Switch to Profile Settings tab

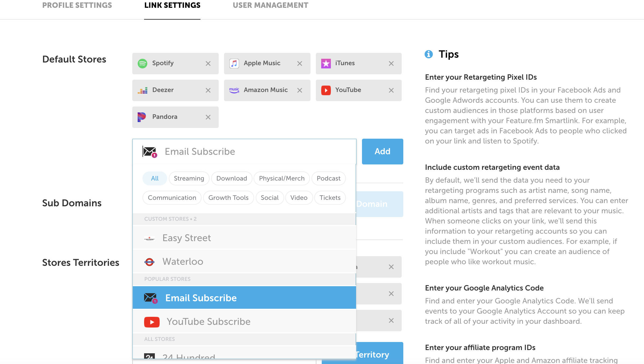77,5
